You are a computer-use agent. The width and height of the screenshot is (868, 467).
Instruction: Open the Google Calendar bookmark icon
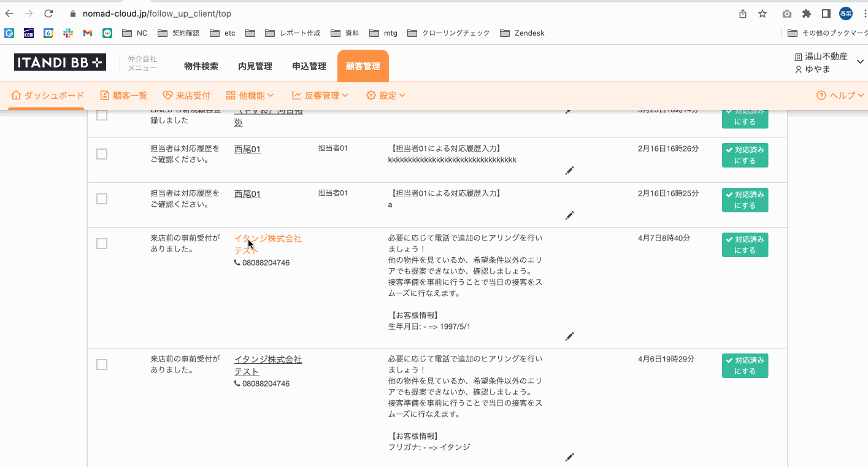[48, 33]
